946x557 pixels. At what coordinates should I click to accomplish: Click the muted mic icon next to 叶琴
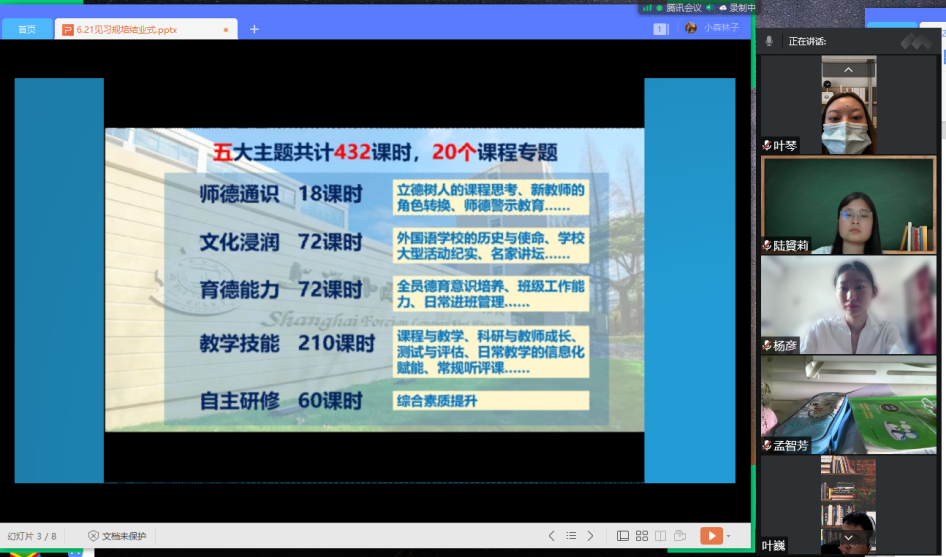tap(767, 145)
